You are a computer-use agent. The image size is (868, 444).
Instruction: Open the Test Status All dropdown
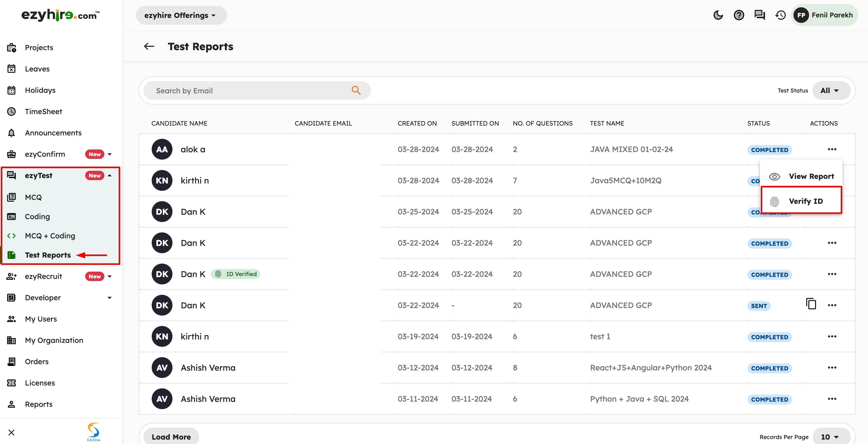point(831,90)
